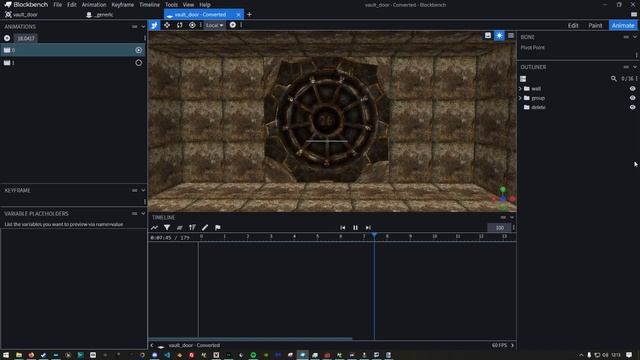The height and width of the screenshot is (360, 640).
Task: Open the viewport hamburger menu
Action: coord(511,36)
